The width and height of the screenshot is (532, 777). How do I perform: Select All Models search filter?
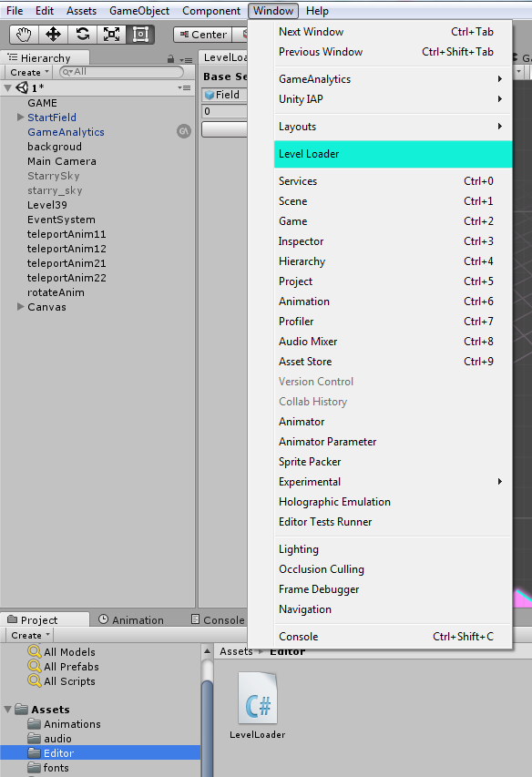point(62,652)
